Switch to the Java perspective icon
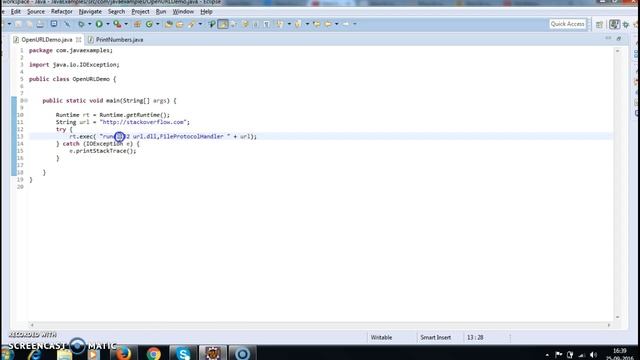The width and height of the screenshot is (640, 360). click(614, 24)
